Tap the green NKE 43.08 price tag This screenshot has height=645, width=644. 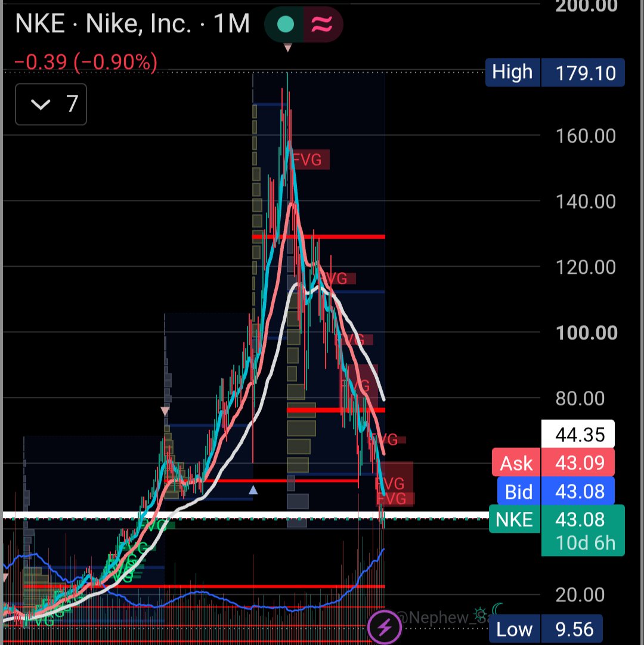(557, 520)
